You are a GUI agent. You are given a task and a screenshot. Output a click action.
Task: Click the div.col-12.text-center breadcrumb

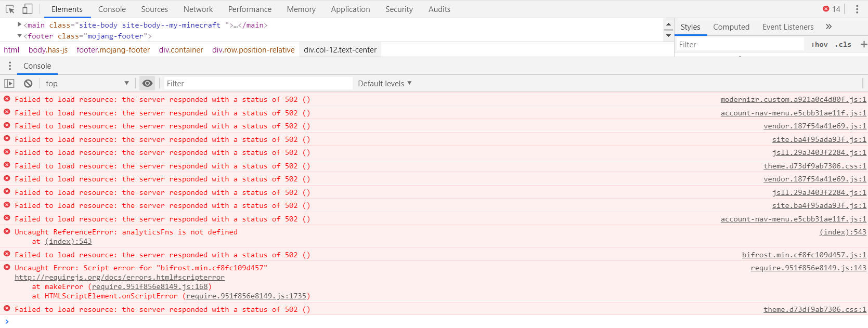pos(340,50)
